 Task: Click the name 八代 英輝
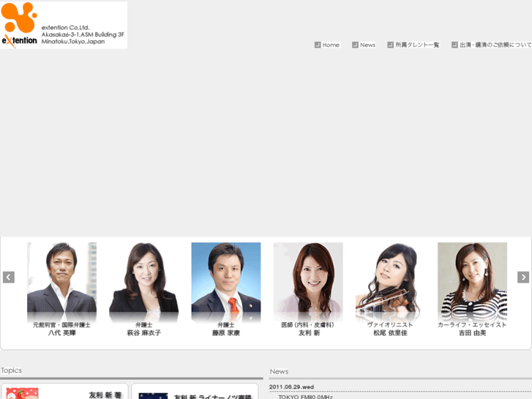61,333
